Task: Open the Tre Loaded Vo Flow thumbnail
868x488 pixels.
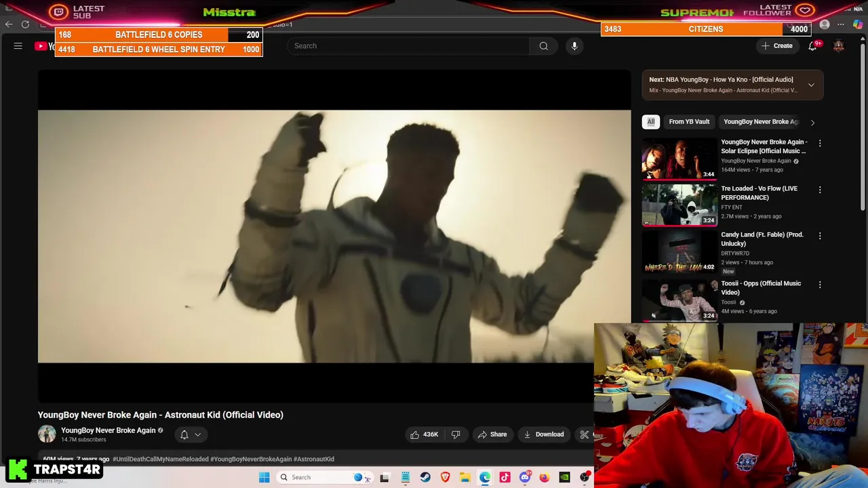Action: point(679,206)
